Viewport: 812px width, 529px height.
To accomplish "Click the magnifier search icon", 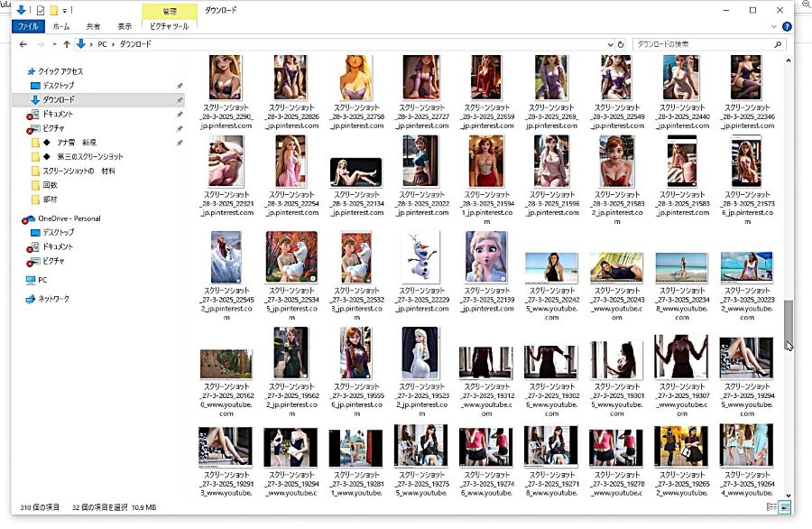I will (x=778, y=44).
